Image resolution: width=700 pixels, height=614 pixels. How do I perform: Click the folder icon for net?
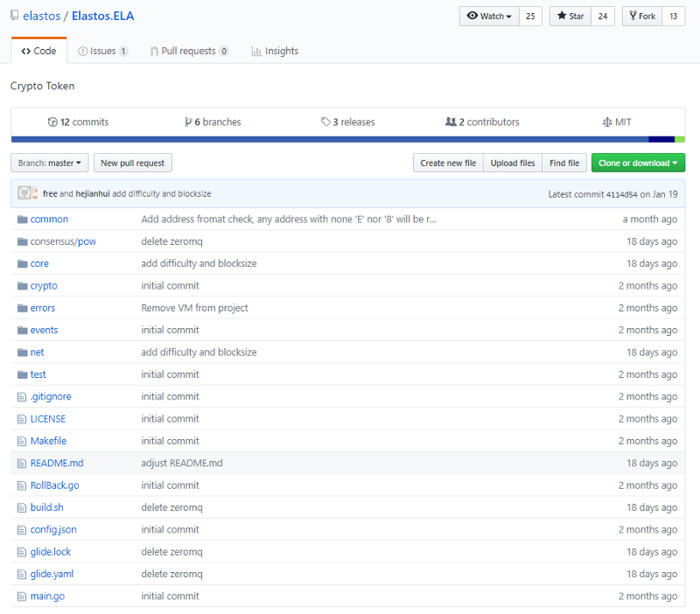(x=23, y=352)
